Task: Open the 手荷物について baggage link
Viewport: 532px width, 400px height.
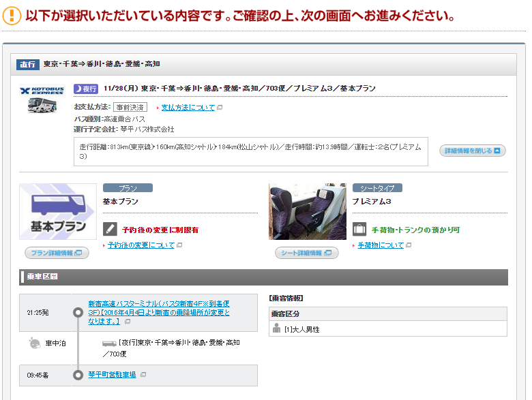Action: (380, 245)
